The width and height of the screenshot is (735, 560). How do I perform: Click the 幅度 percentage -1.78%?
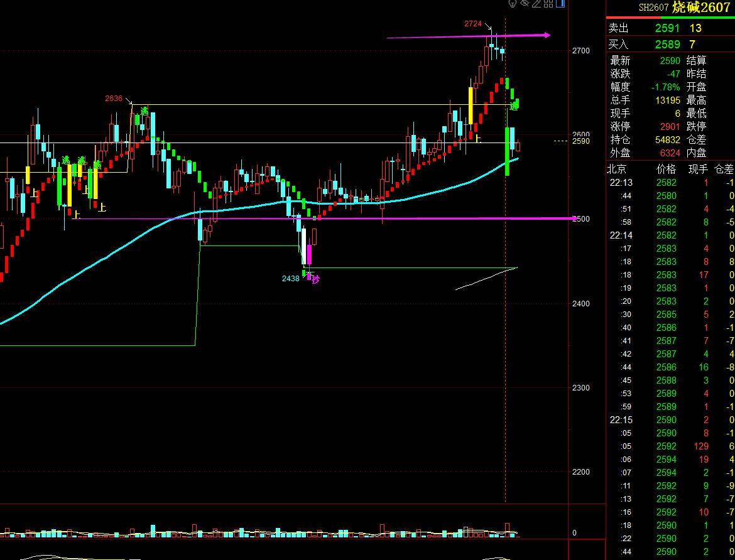666,87
